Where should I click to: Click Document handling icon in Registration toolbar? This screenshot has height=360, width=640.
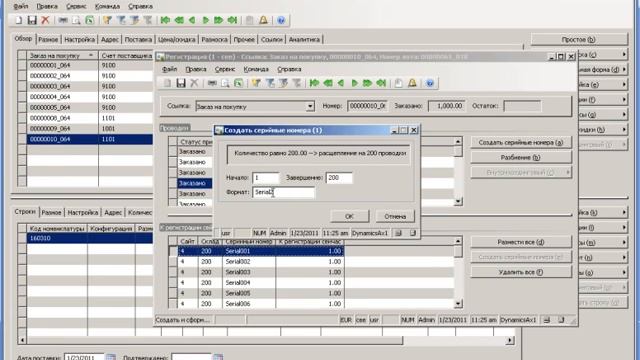(398, 83)
